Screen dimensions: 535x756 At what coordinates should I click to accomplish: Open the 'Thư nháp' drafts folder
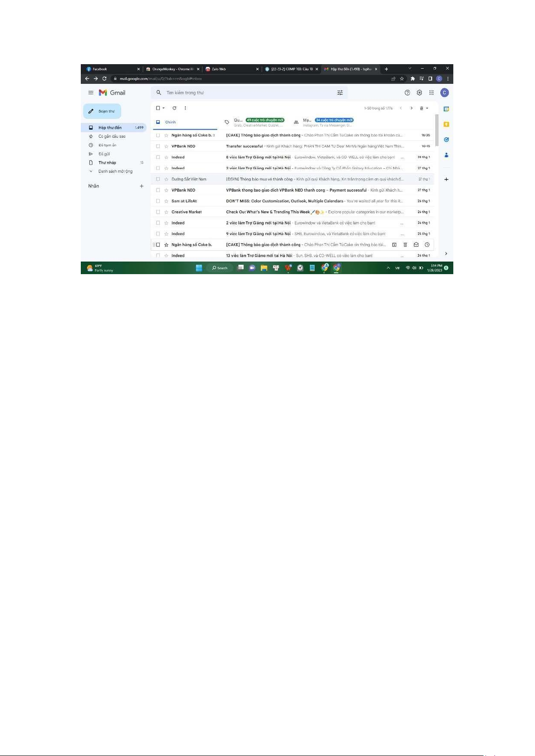(x=107, y=163)
